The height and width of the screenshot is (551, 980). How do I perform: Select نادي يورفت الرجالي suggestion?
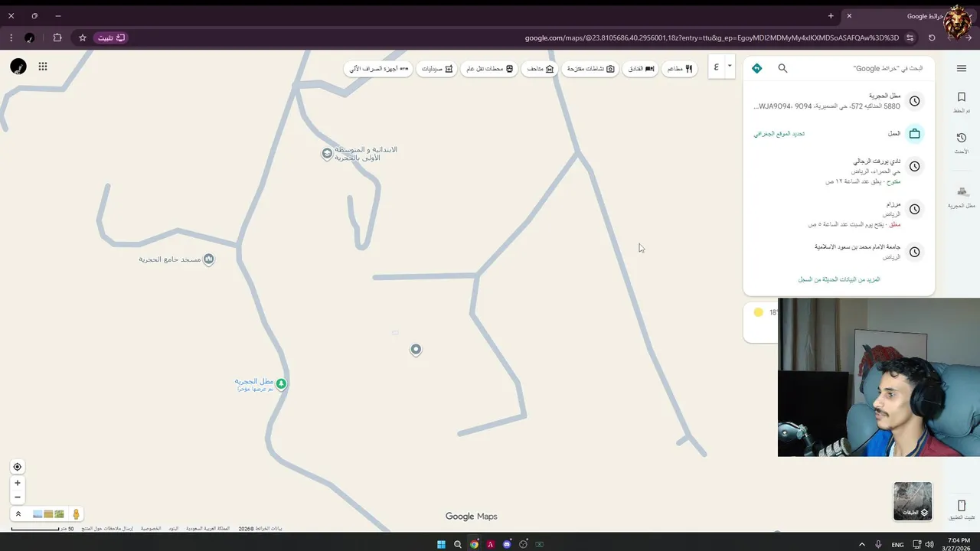(x=839, y=171)
